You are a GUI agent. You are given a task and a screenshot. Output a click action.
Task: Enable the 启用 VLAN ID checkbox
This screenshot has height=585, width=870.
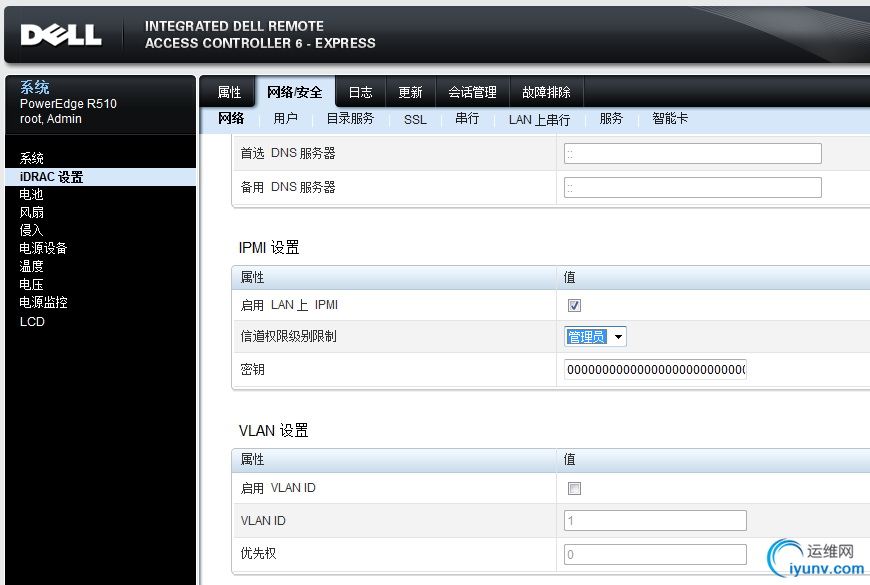pyautogui.click(x=574, y=488)
